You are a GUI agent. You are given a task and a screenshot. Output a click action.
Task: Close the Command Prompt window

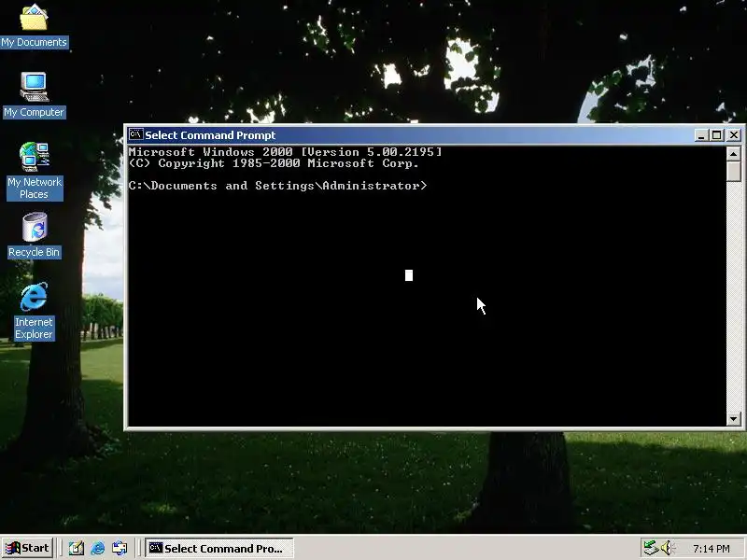click(x=734, y=135)
